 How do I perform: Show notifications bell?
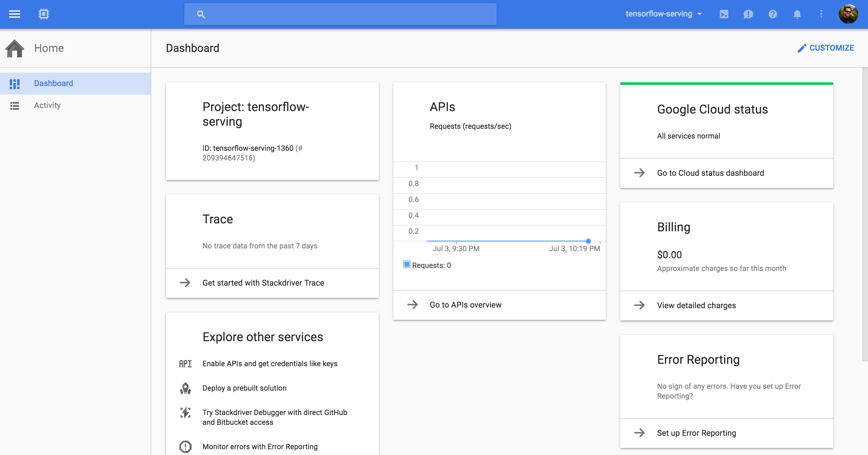797,14
